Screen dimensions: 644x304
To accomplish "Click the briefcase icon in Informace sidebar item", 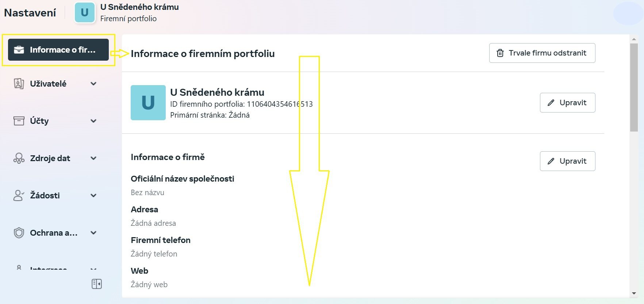I will 19,50.
